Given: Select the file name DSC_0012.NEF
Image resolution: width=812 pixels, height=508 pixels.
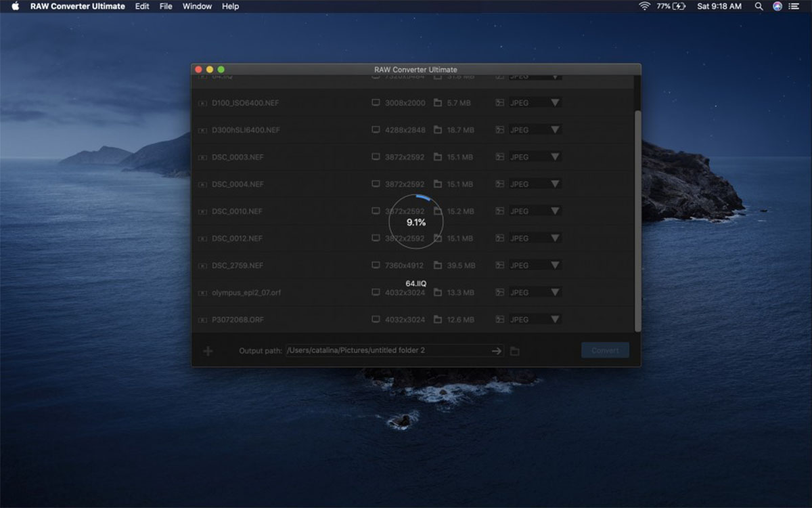Looking at the screenshot, I should (x=237, y=238).
